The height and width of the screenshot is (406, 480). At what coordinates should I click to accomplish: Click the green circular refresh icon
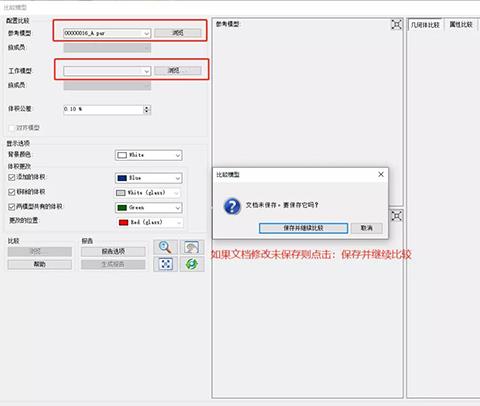point(192,264)
